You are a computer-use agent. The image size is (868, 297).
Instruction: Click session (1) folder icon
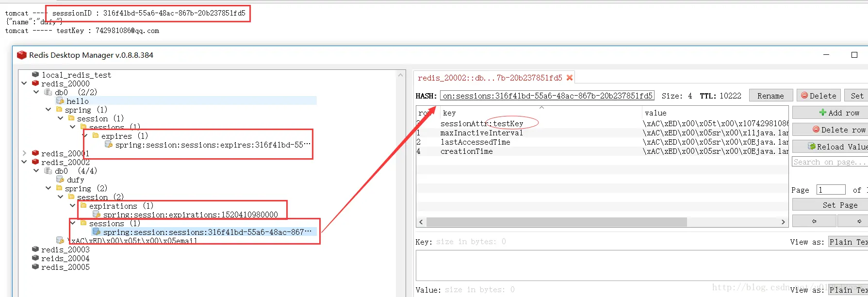[x=71, y=118]
